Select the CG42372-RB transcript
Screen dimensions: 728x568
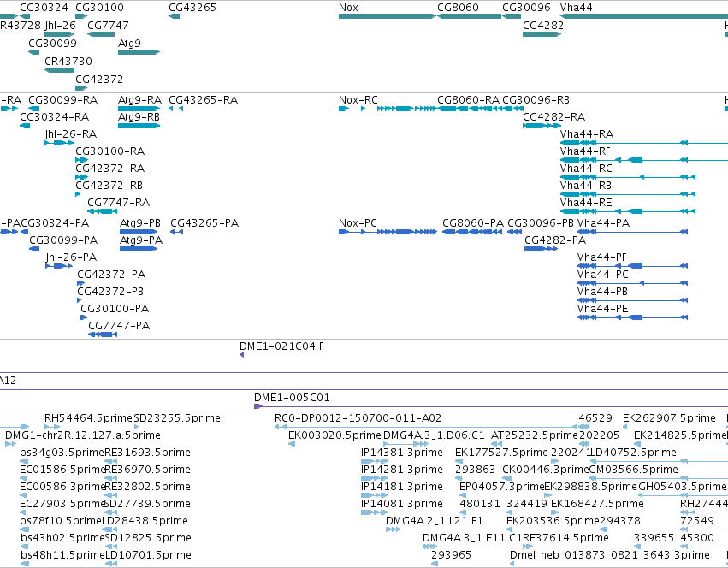click(78, 194)
